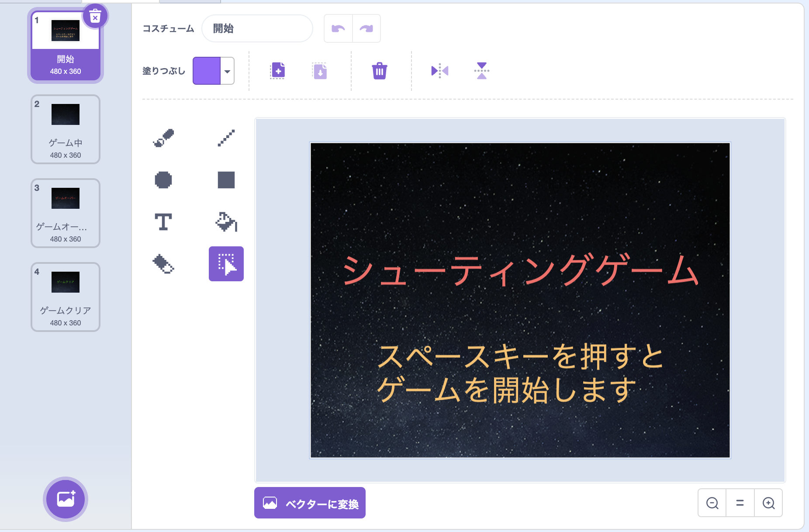Select the Circle tool
Screen dimensions: 809x532
click(163, 180)
